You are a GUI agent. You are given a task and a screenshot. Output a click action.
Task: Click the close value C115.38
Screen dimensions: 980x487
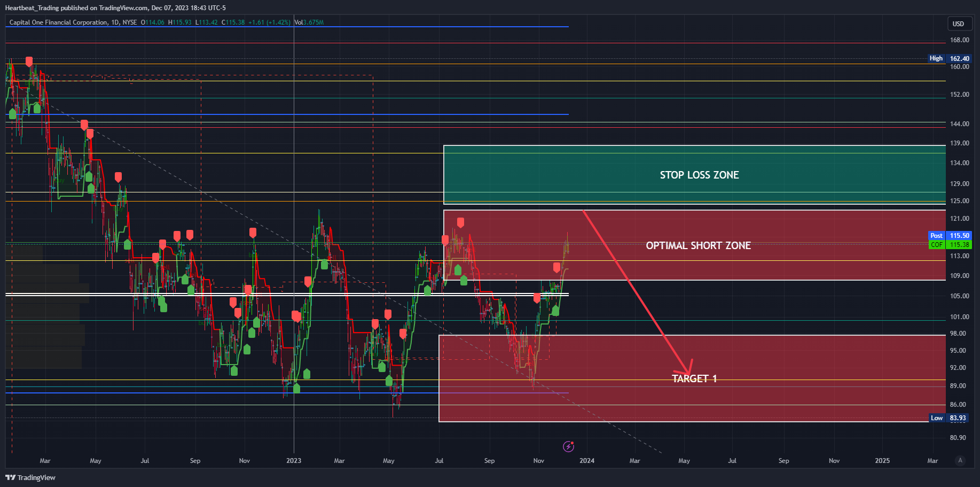pyautogui.click(x=233, y=22)
